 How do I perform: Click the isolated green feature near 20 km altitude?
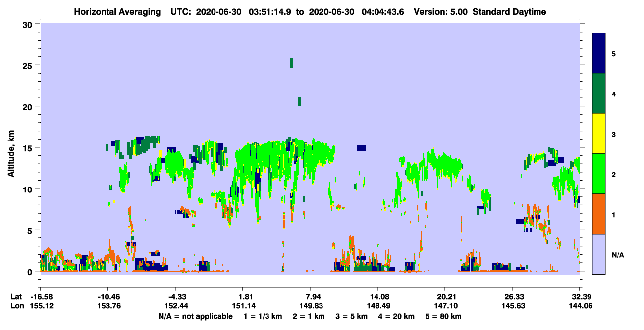coord(299,101)
